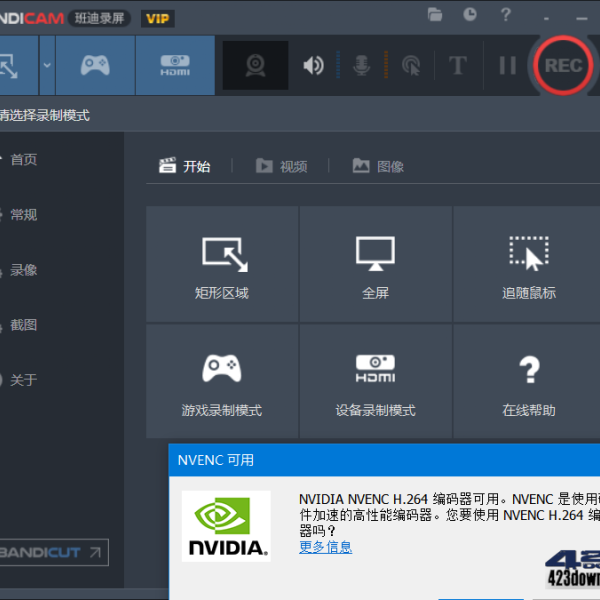Click the VIP badge in title bar
This screenshot has height=600, width=600.
pos(158,18)
